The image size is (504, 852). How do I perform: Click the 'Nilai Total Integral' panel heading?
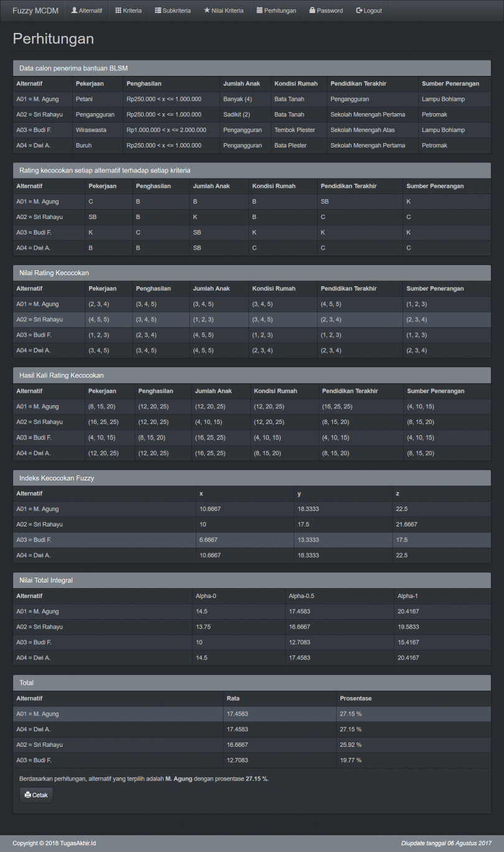click(x=46, y=580)
